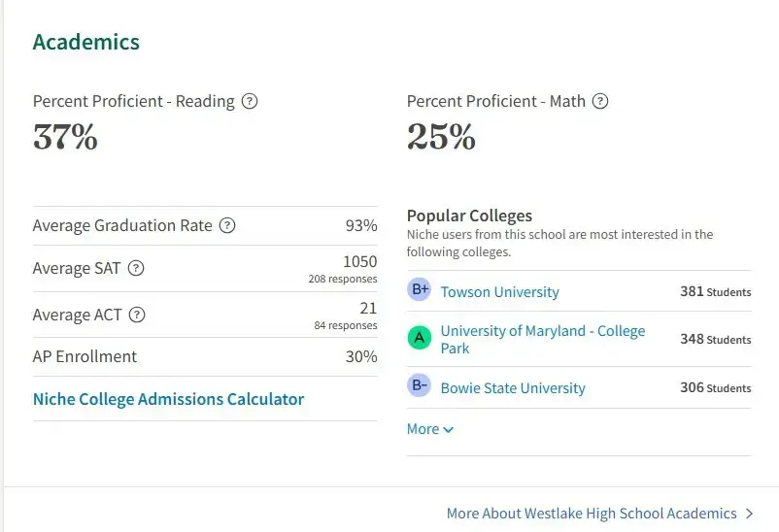This screenshot has height=532, width=779.
Task: Click arrow next to More About Westlake Academics
Action: pos(749,514)
